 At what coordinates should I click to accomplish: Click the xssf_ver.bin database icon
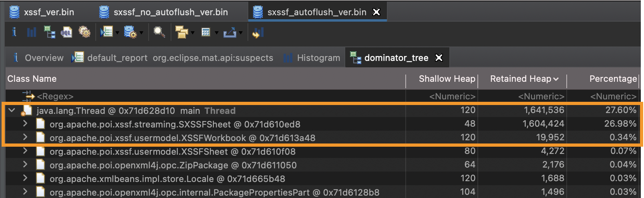click(x=14, y=12)
